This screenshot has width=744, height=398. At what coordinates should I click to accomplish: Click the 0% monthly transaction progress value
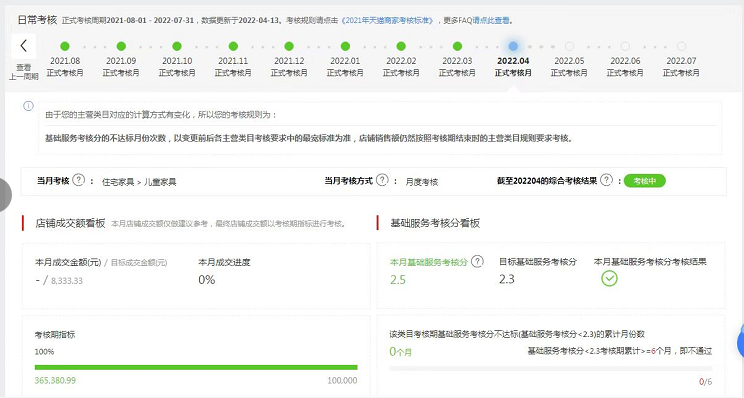click(x=207, y=280)
